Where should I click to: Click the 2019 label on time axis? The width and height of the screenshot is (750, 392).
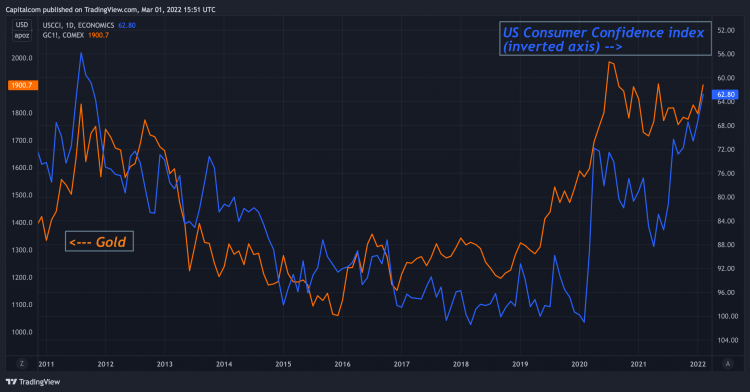tap(520, 364)
